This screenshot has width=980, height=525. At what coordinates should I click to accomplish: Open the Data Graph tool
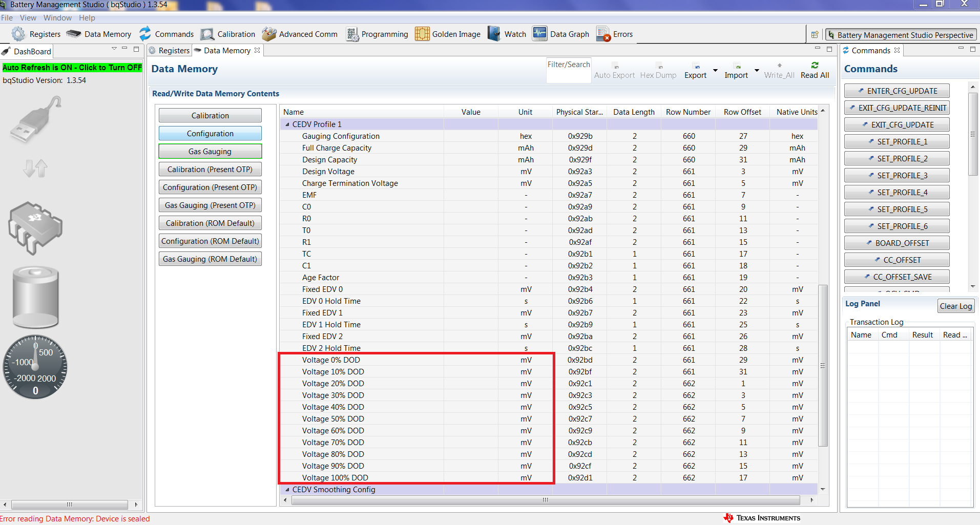coord(561,34)
